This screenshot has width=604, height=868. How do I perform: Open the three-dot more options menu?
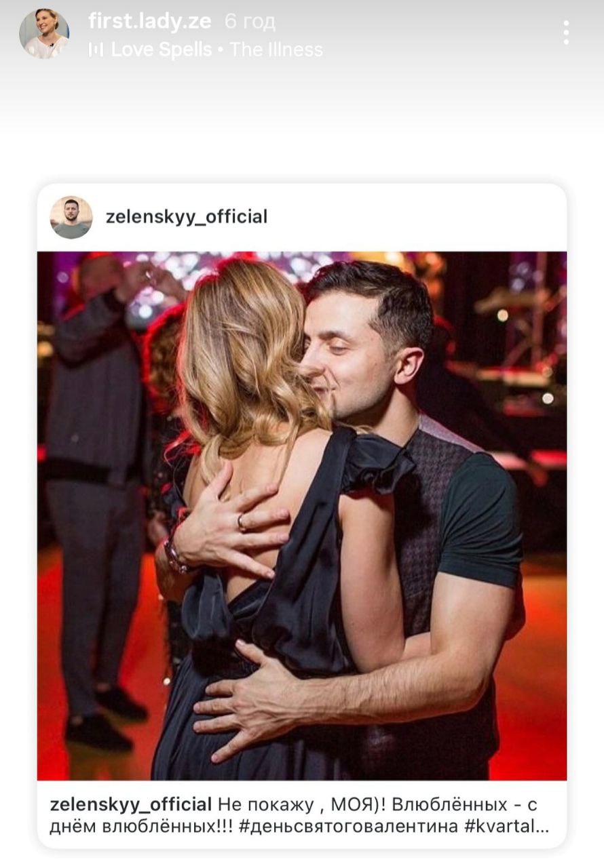566,33
